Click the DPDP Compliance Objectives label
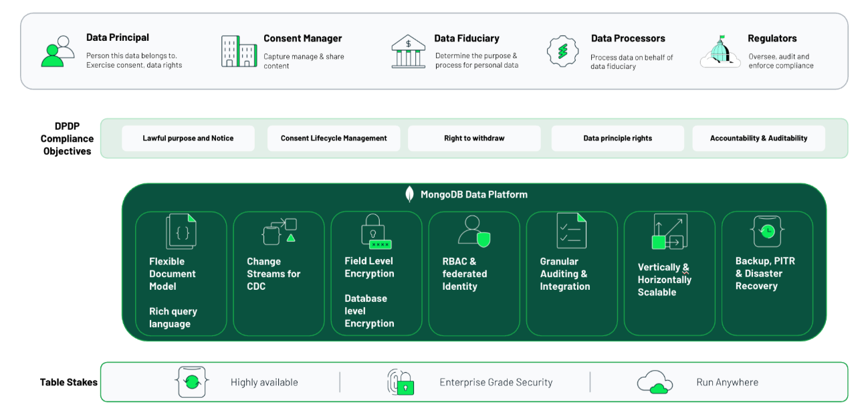Image resolution: width=868 pixels, height=415 pixels. [x=67, y=139]
